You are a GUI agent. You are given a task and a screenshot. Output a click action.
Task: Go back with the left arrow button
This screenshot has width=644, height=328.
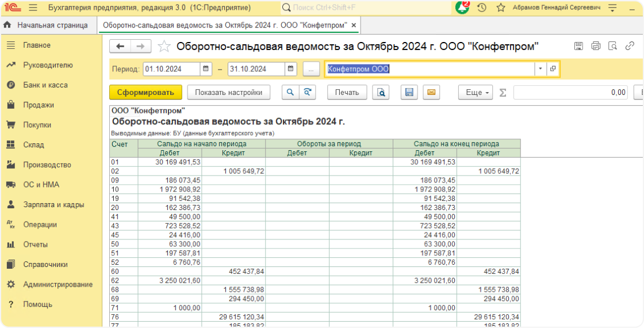pyautogui.click(x=120, y=47)
